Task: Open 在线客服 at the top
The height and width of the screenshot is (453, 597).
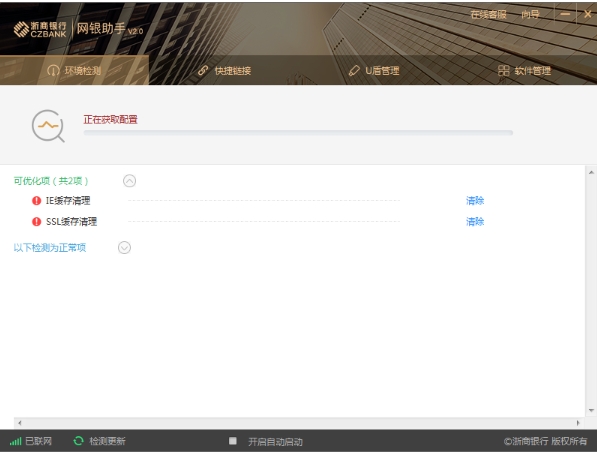Action: point(488,15)
